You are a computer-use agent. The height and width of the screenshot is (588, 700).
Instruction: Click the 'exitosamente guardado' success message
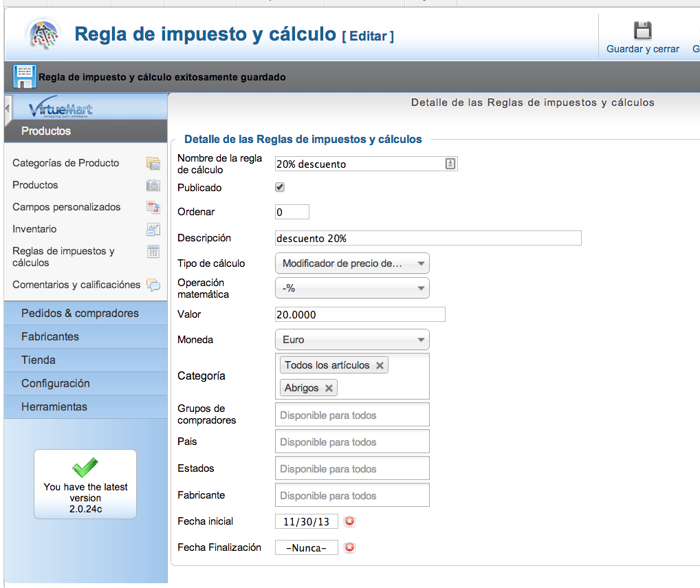[x=162, y=77]
